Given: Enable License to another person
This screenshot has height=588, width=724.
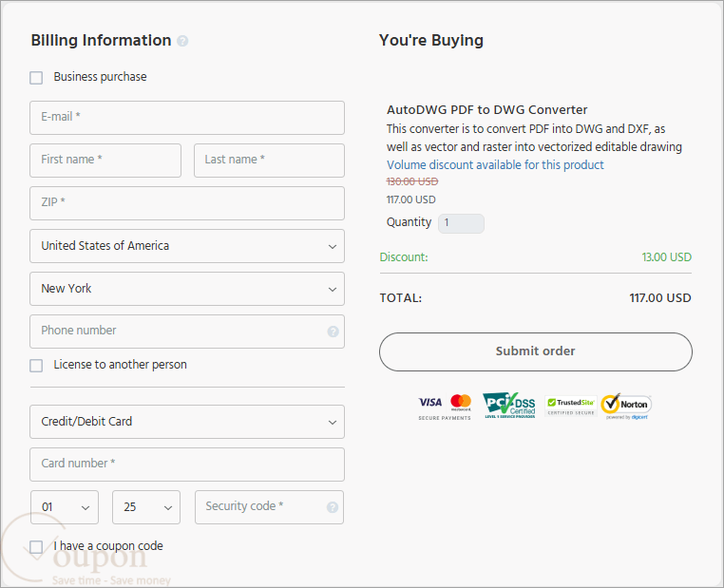Looking at the screenshot, I should point(36,366).
